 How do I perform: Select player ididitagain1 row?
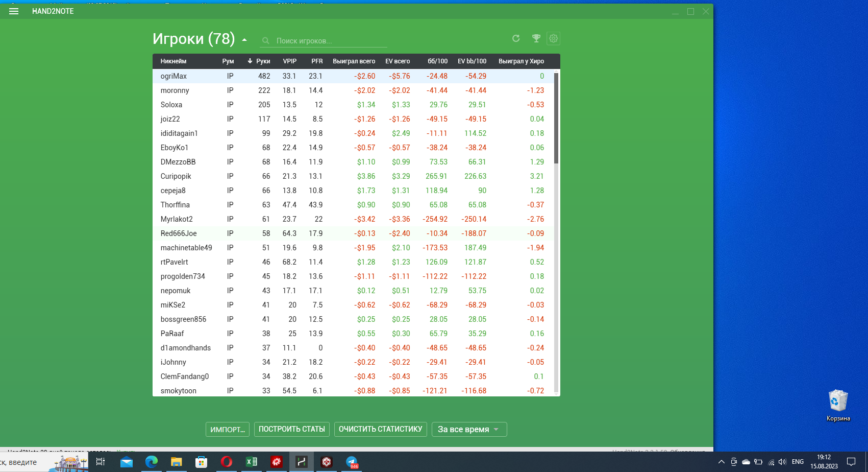coord(353,133)
